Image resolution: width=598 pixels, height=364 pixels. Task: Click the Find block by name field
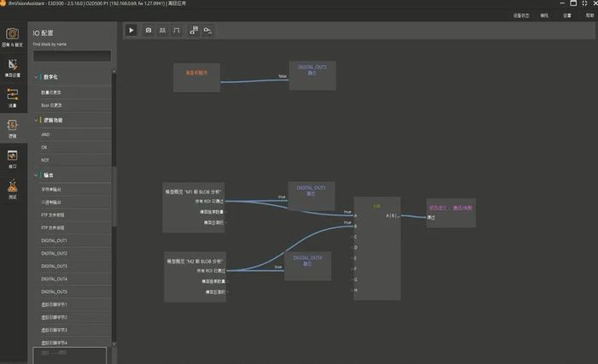tap(72, 56)
